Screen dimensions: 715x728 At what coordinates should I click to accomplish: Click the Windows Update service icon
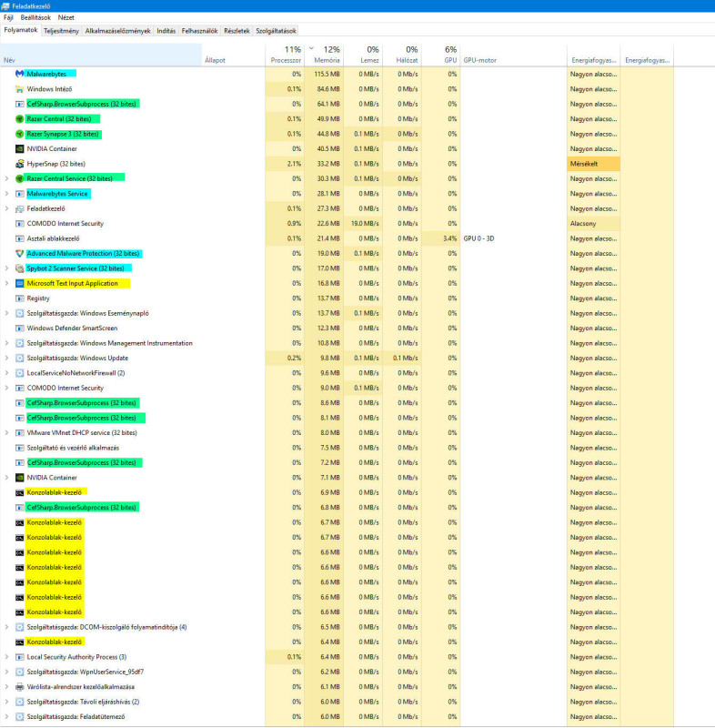tap(19, 358)
